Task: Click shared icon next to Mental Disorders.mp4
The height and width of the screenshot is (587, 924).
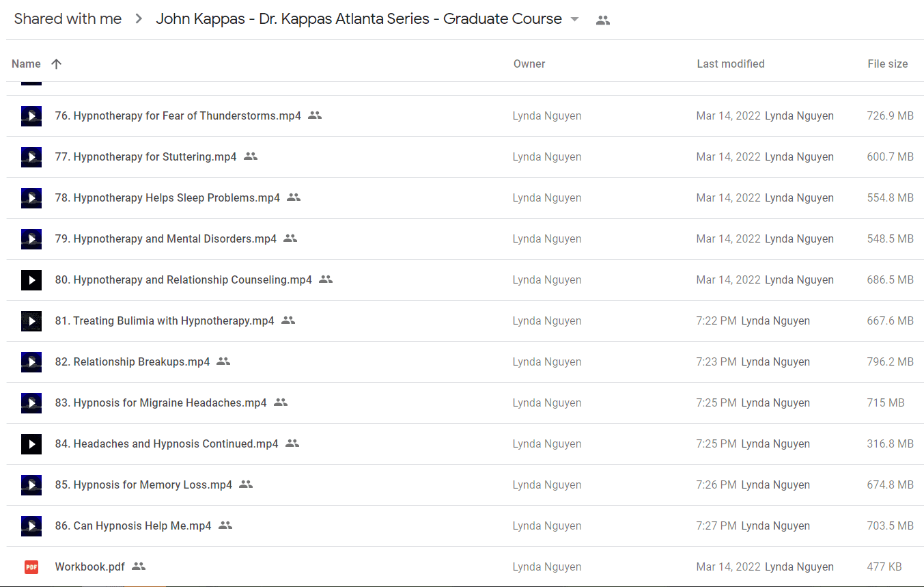Action: click(290, 238)
